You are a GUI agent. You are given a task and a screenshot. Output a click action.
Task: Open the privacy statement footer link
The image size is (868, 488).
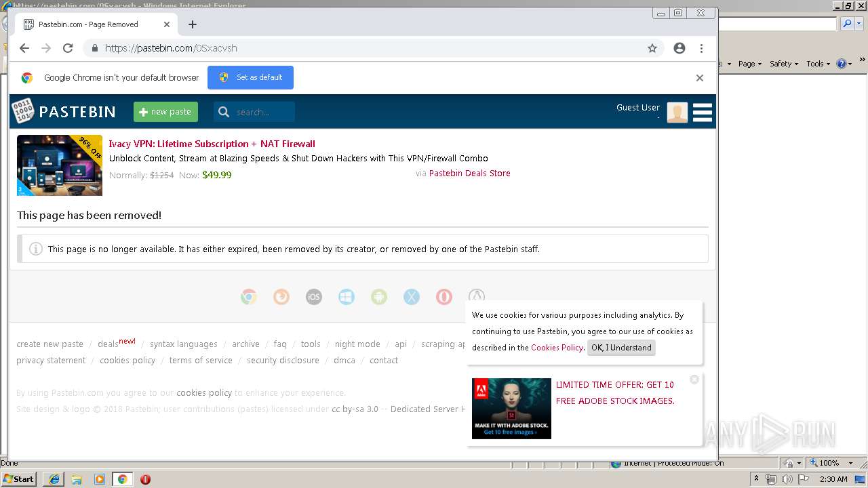point(51,361)
